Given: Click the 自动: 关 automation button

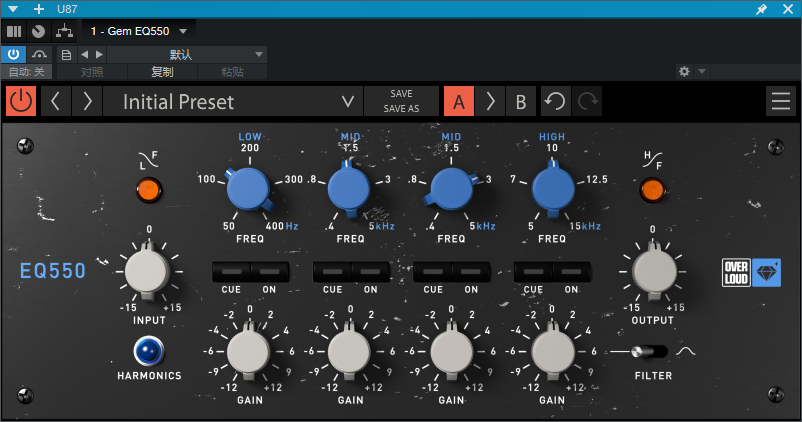Looking at the screenshot, I should pos(26,72).
